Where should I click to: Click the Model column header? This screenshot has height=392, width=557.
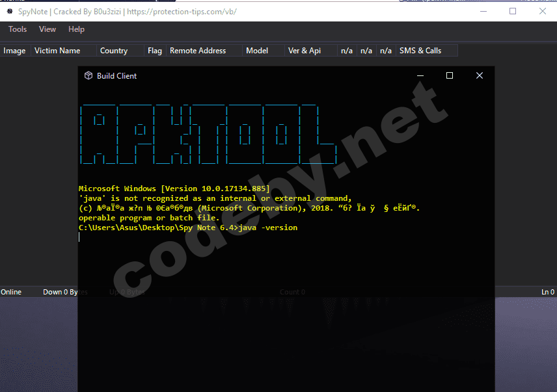[x=264, y=51]
